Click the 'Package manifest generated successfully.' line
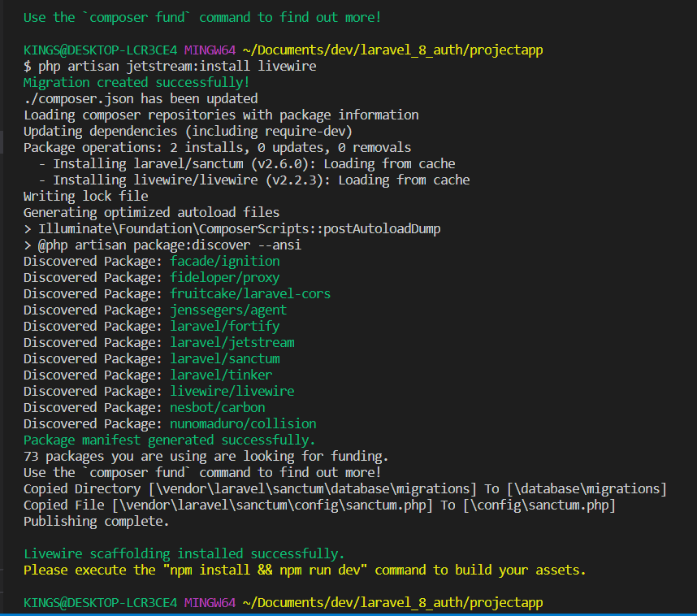The height and width of the screenshot is (616, 697). click(169, 440)
